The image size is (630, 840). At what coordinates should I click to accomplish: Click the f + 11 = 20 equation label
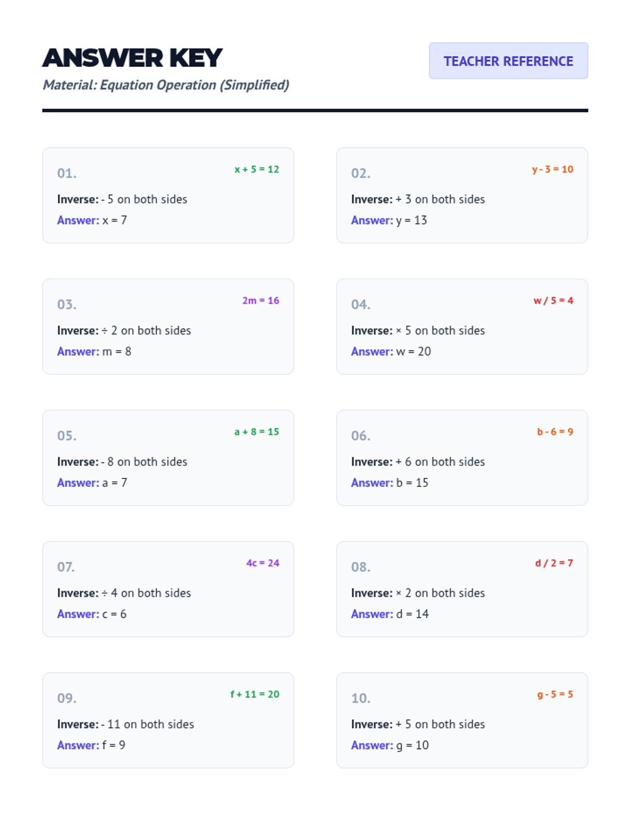click(255, 694)
